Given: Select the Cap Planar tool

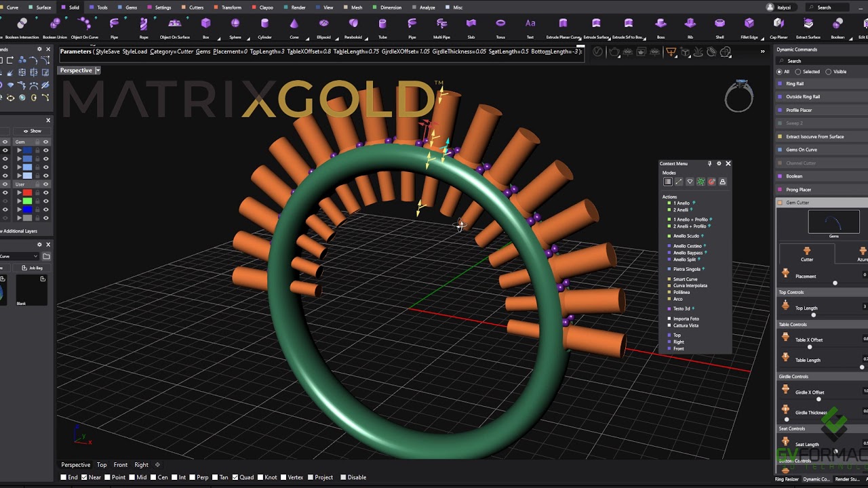Looking at the screenshot, I should 779,28.
